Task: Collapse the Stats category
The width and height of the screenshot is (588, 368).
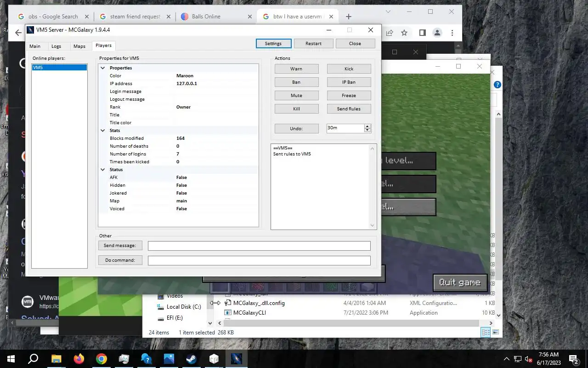Action: (x=103, y=130)
